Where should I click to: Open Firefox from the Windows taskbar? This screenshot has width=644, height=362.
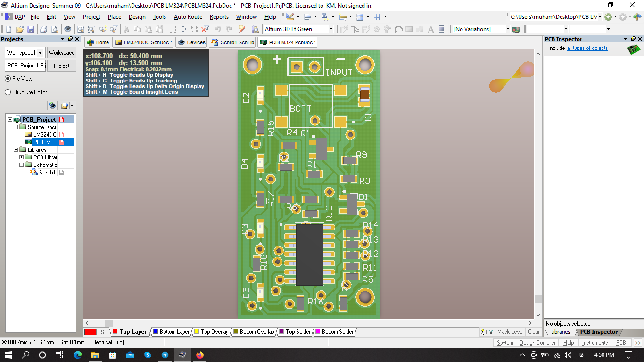200,355
